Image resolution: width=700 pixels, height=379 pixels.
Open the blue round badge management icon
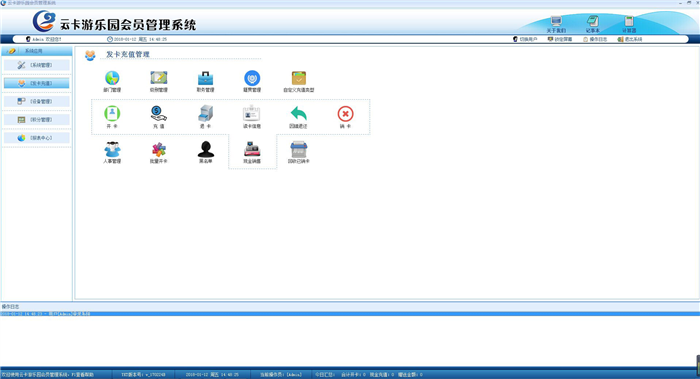[252, 78]
